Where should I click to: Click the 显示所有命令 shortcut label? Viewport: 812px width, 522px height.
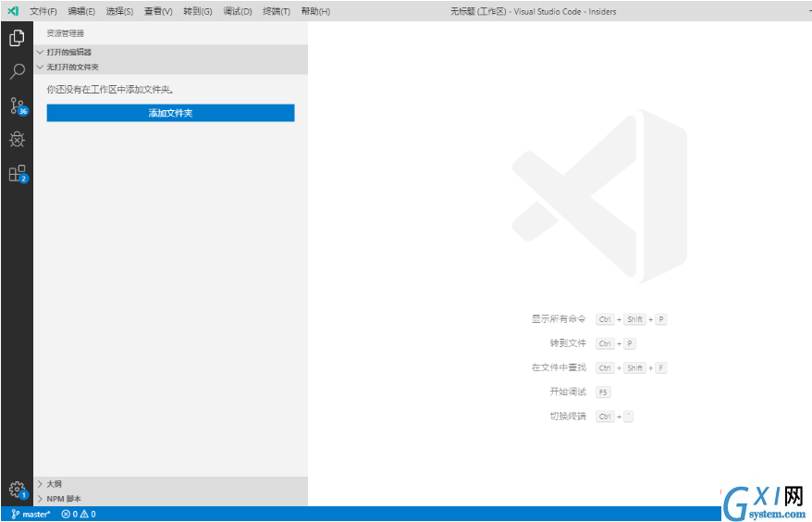pos(559,318)
